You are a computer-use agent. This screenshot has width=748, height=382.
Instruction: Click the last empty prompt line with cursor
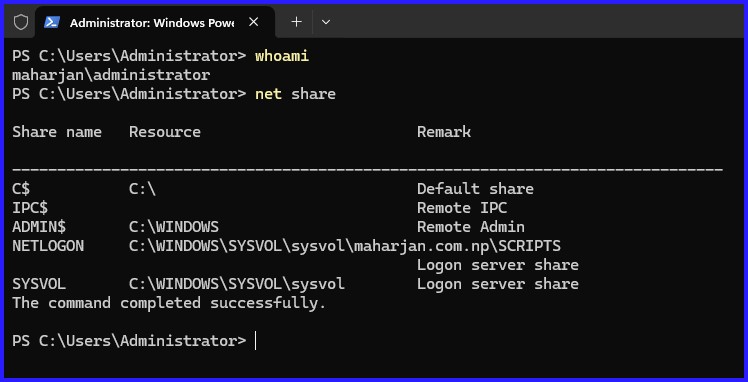point(135,341)
